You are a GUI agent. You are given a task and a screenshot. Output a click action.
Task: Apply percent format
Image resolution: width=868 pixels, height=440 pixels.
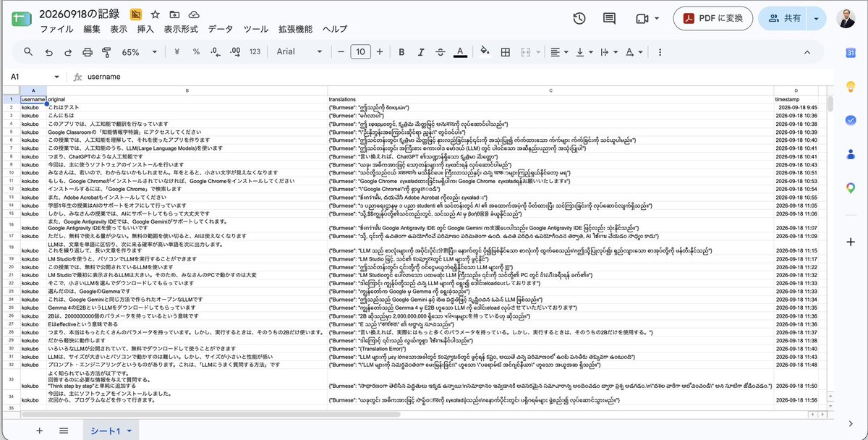pyautogui.click(x=196, y=51)
